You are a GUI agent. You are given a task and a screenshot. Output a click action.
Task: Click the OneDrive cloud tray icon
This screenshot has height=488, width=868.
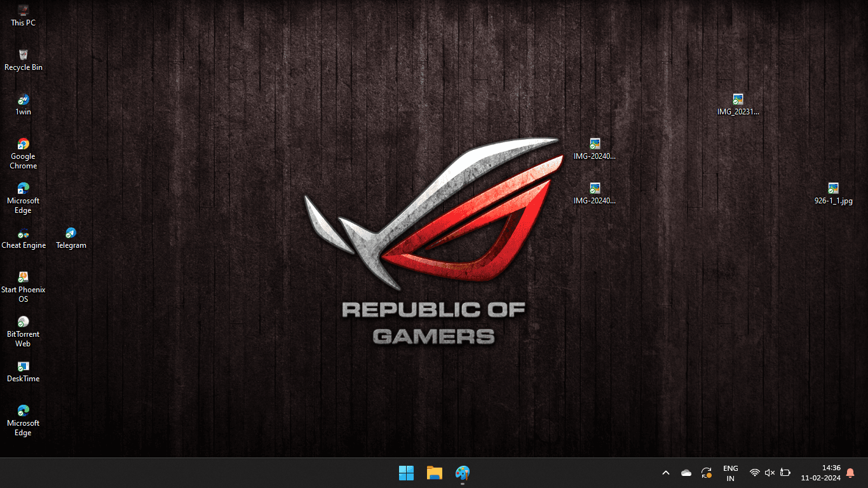686,473
